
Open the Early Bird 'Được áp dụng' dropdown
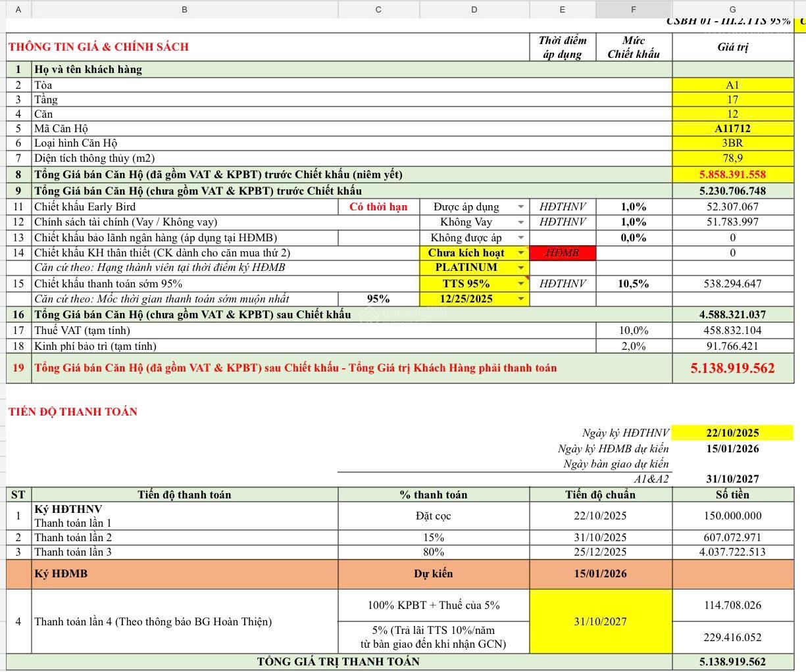click(x=520, y=207)
